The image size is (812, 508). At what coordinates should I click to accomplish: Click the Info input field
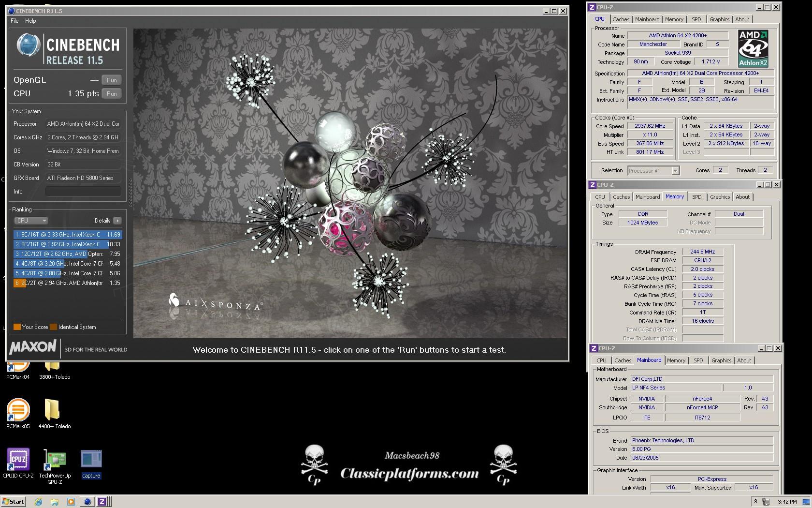[x=83, y=192]
